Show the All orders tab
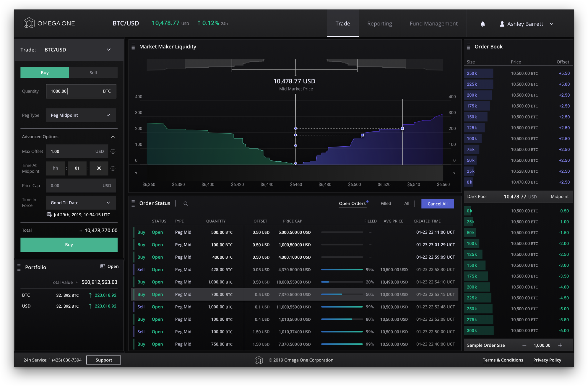 click(407, 203)
